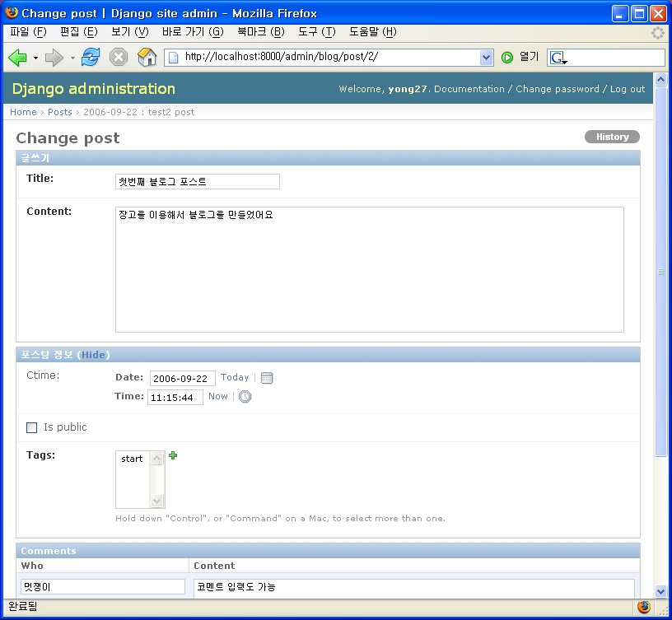The height and width of the screenshot is (620, 672).
Task: Enable the Is public checkbox
Action: (32, 427)
